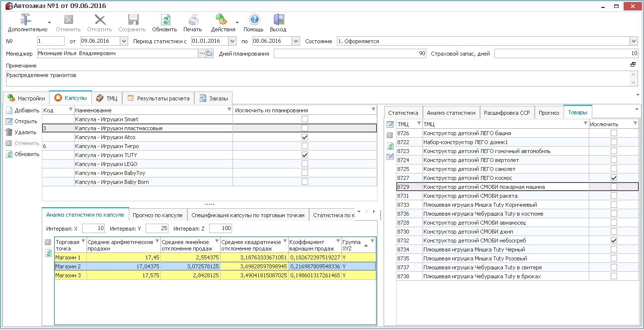
Task: Click filter icon in Исключить из планирования header
Action: point(373,109)
